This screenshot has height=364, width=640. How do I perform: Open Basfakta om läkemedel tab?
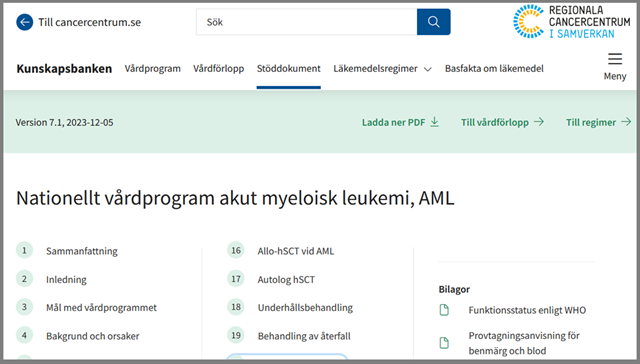pyautogui.click(x=494, y=69)
